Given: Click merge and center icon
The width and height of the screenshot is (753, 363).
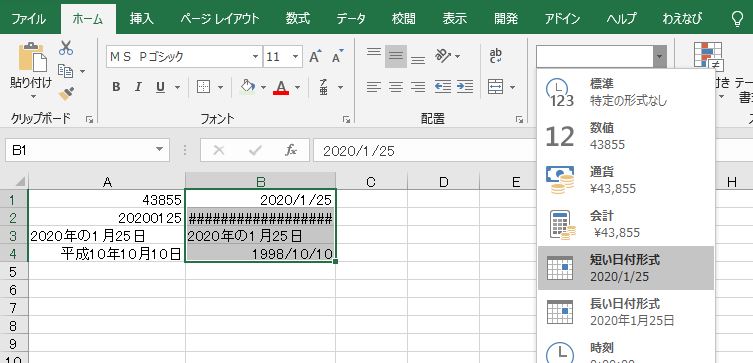Looking at the screenshot, I should (x=496, y=87).
